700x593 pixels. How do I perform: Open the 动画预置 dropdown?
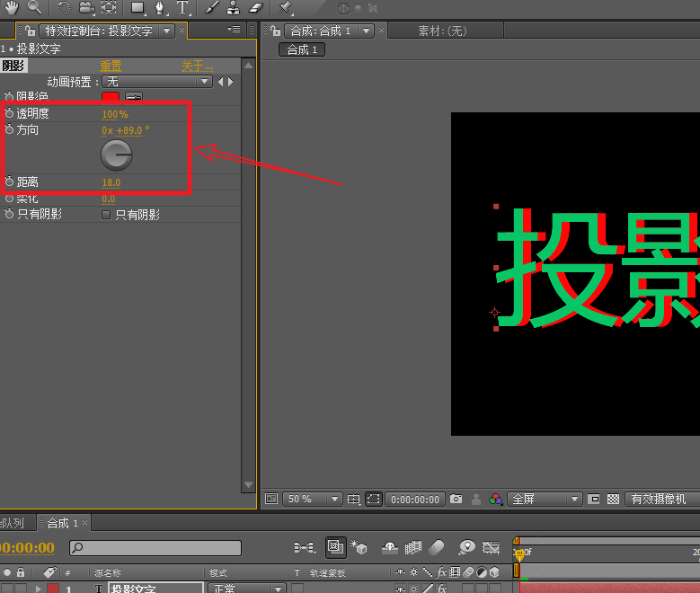tap(156, 81)
